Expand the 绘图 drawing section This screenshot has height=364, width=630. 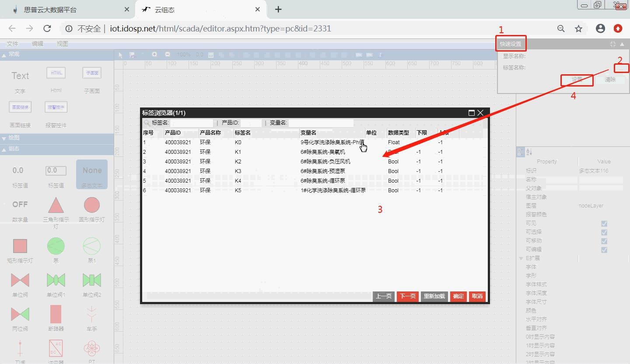coord(4,138)
